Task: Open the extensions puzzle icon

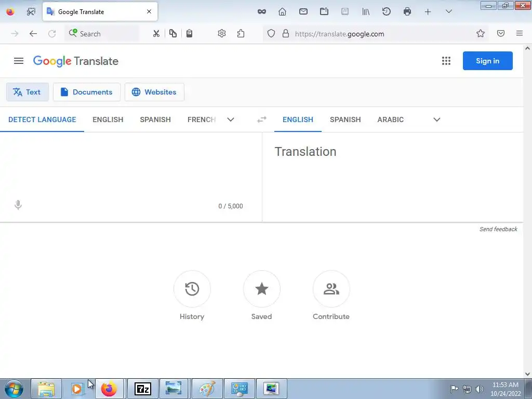Action: pyautogui.click(x=241, y=34)
